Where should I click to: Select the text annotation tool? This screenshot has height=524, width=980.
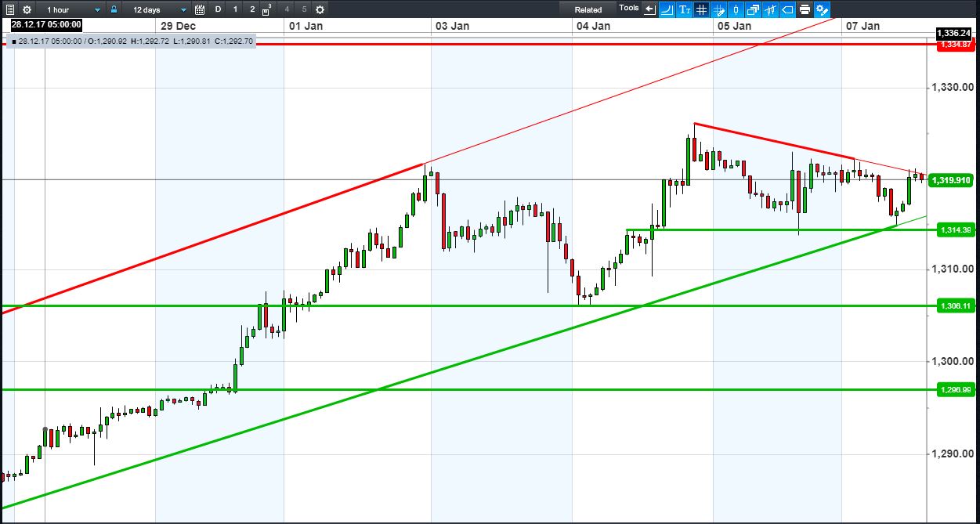(x=685, y=9)
